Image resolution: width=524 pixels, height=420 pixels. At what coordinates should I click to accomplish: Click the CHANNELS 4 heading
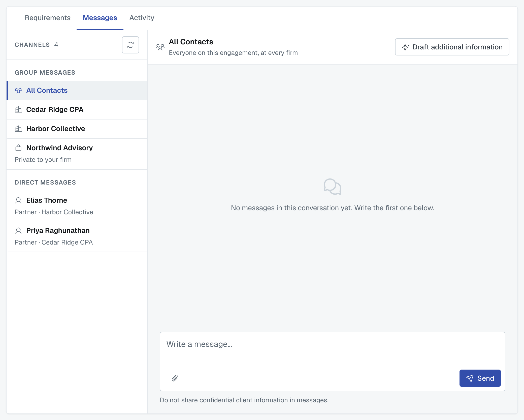[x=36, y=45]
